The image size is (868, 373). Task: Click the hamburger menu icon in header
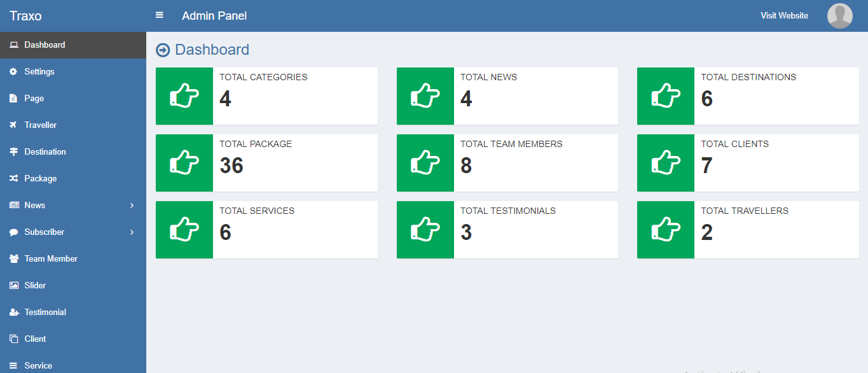[x=160, y=15]
